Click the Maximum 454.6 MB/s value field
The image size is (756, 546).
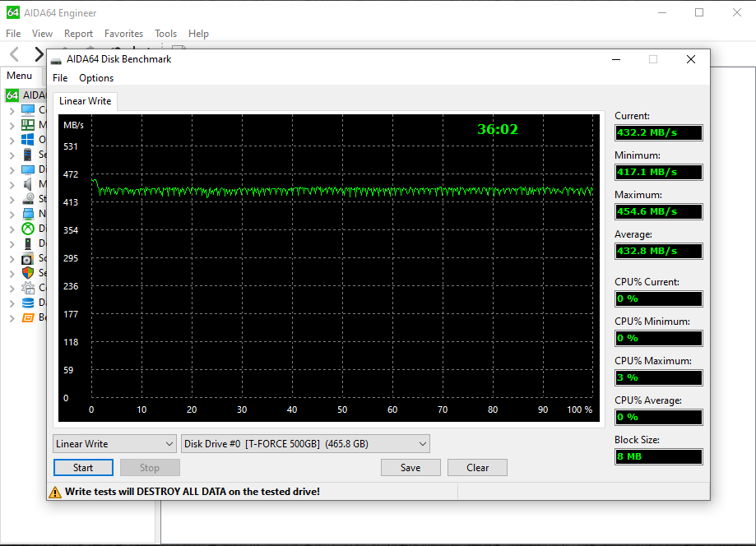click(x=658, y=211)
